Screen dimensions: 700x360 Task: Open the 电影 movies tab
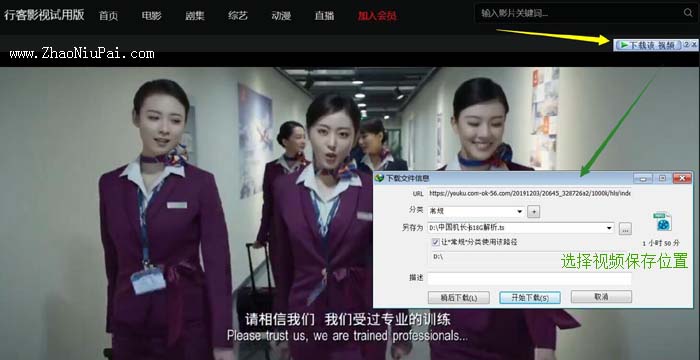coord(151,16)
